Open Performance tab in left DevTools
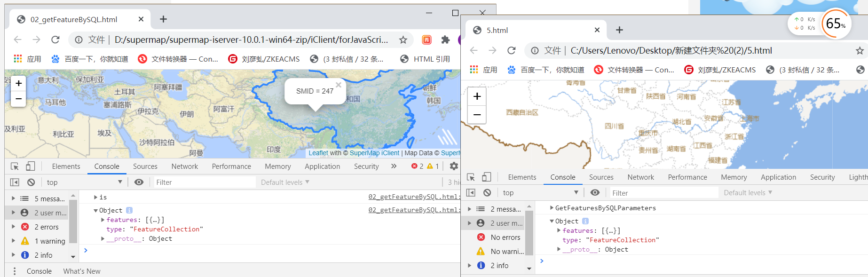 (x=231, y=166)
